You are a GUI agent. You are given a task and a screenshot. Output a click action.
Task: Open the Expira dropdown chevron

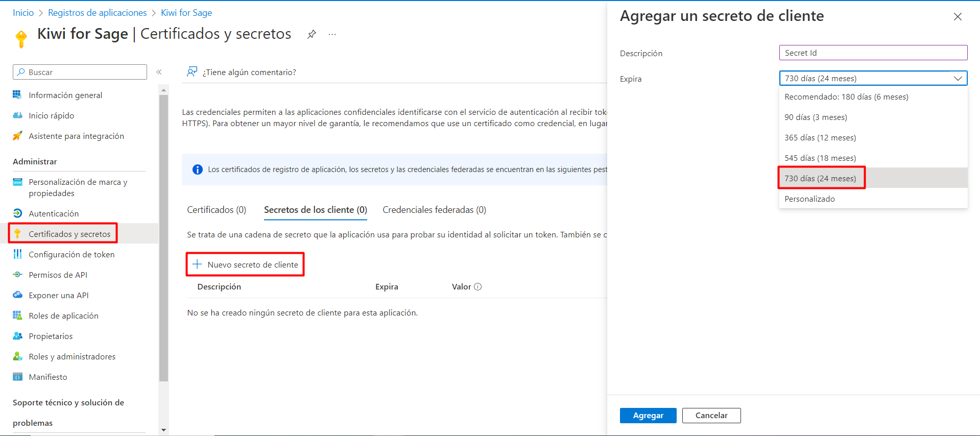(958, 78)
